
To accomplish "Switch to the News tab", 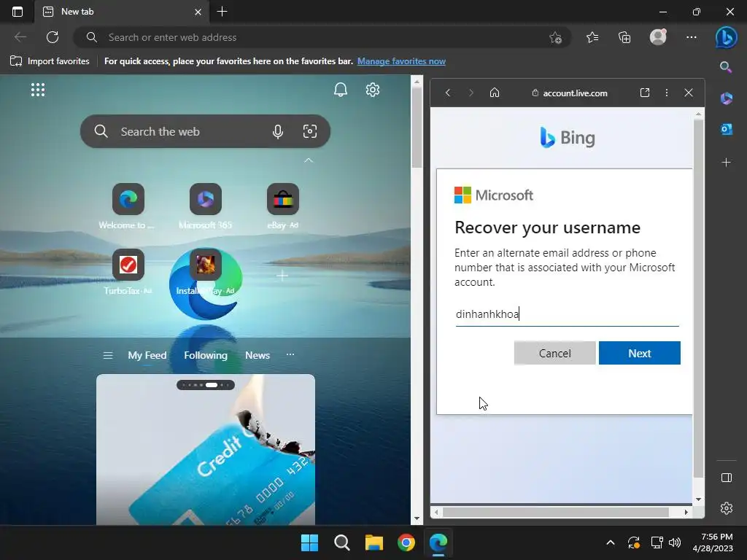I will pyautogui.click(x=258, y=355).
